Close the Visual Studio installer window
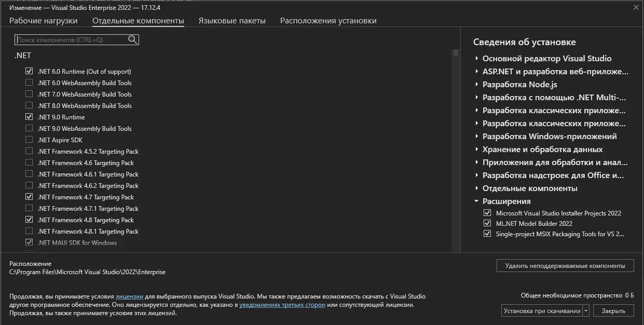 tap(636, 7)
